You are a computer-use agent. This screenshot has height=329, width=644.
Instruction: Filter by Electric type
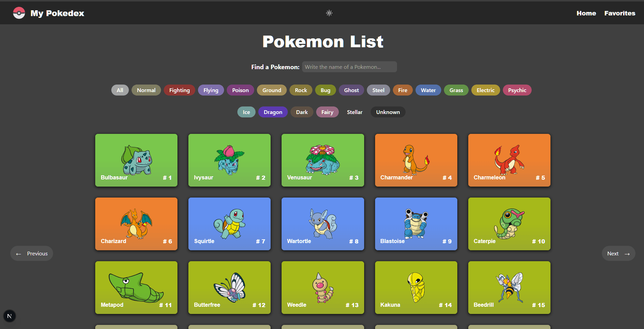click(x=486, y=90)
